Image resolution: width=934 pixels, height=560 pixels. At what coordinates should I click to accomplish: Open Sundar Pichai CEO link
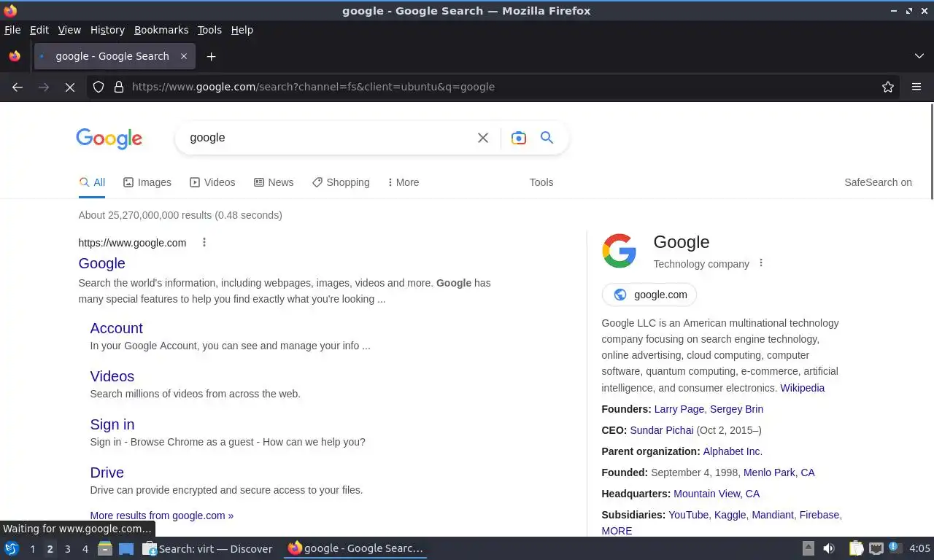coord(661,430)
